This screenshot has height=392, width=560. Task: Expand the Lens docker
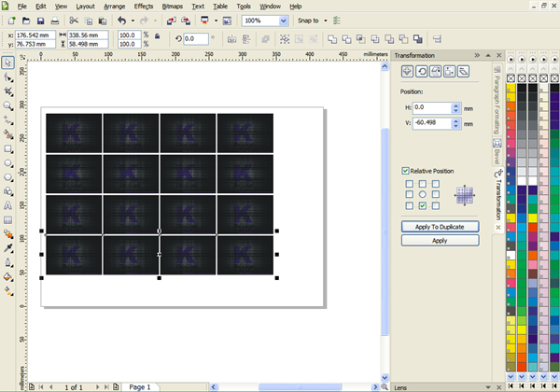[x=488, y=387]
